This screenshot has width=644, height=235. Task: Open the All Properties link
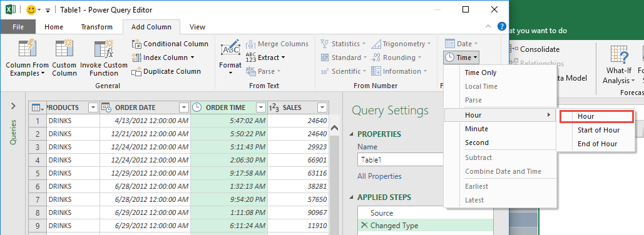point(379,176)
